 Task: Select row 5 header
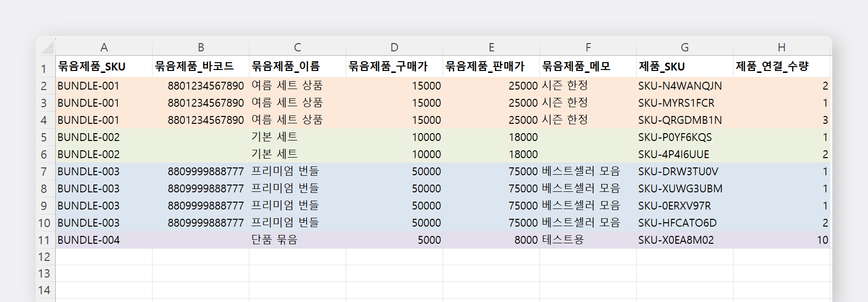point(44,138)
